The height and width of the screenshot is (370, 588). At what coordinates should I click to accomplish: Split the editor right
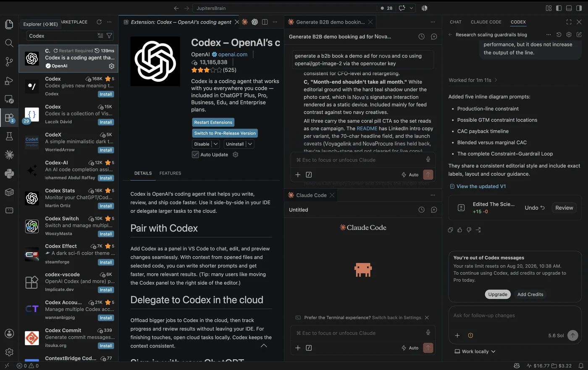[265, 22]
